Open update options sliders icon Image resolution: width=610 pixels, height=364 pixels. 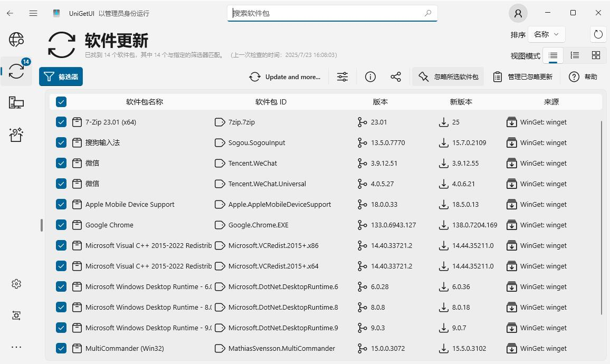342,77
